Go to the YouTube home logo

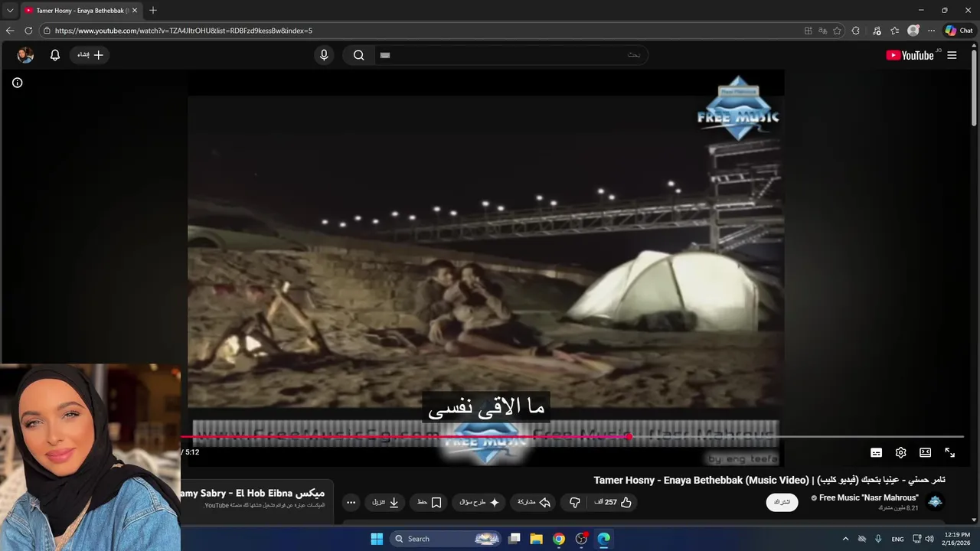tap(910, 55)
